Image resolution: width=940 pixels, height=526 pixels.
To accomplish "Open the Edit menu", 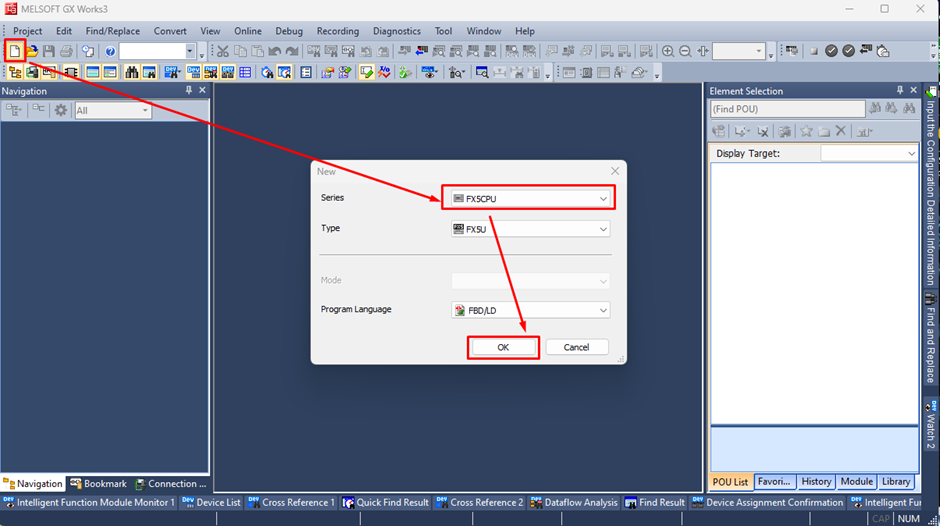I will click(64, 31).
